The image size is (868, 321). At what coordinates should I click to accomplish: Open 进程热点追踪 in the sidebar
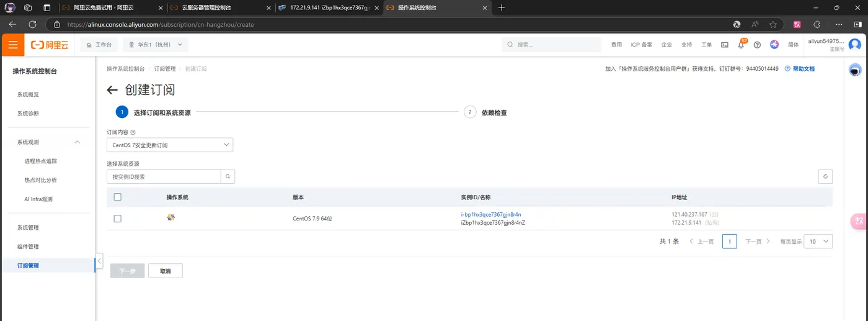pyautogui.click(x=41, y=161)
